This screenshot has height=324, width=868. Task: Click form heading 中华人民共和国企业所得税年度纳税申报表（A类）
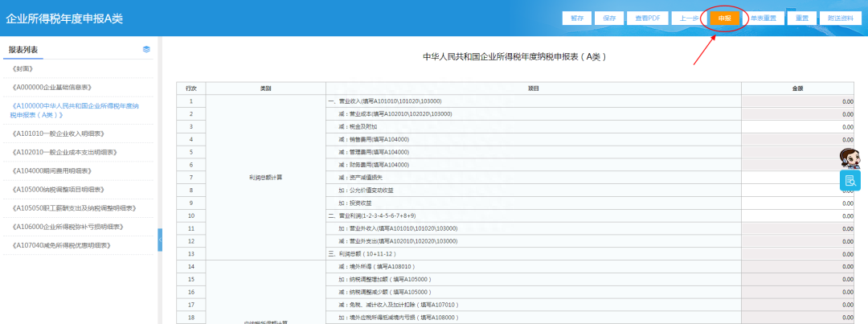point(514,57)
